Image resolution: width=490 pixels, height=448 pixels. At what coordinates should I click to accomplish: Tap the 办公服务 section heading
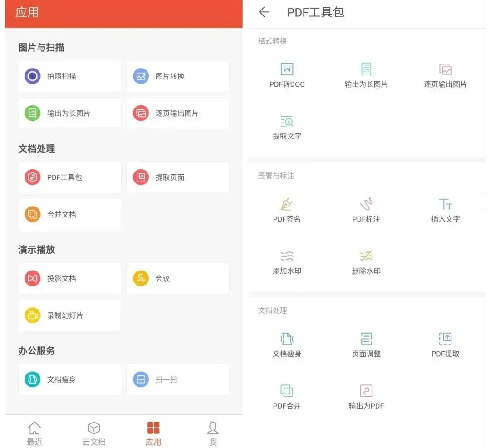(x=37, y=351)
